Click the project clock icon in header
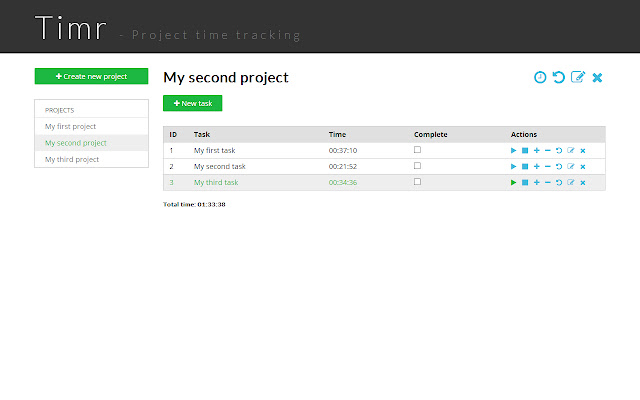The image size is (640, 400). click(540, 77)
